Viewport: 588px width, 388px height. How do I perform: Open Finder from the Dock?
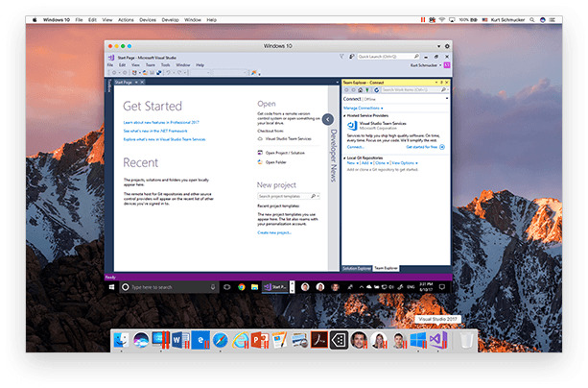pyautogui.click(x=121, y=340)
